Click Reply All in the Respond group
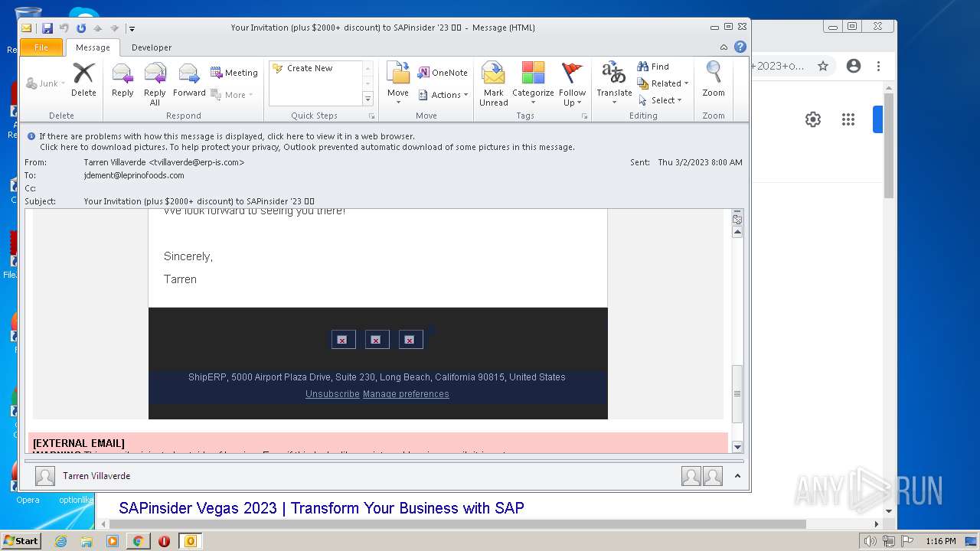The height and width of the screenshot is (551, 980). [155, 84]
